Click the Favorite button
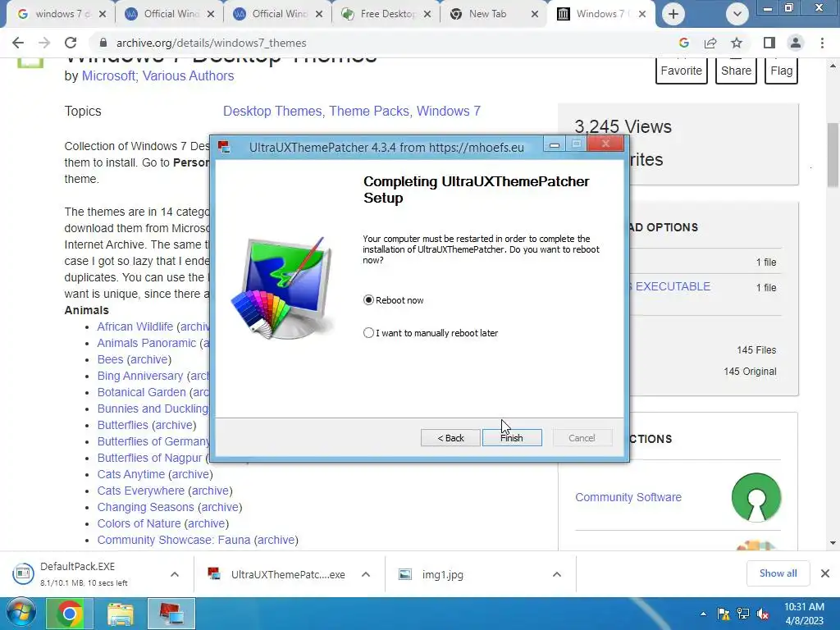 tap(682, 71)
